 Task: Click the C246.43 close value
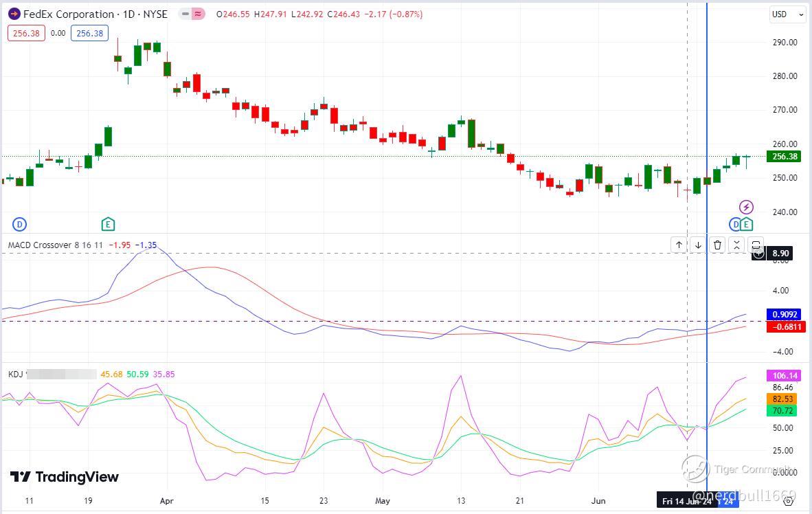coord(343,14)
